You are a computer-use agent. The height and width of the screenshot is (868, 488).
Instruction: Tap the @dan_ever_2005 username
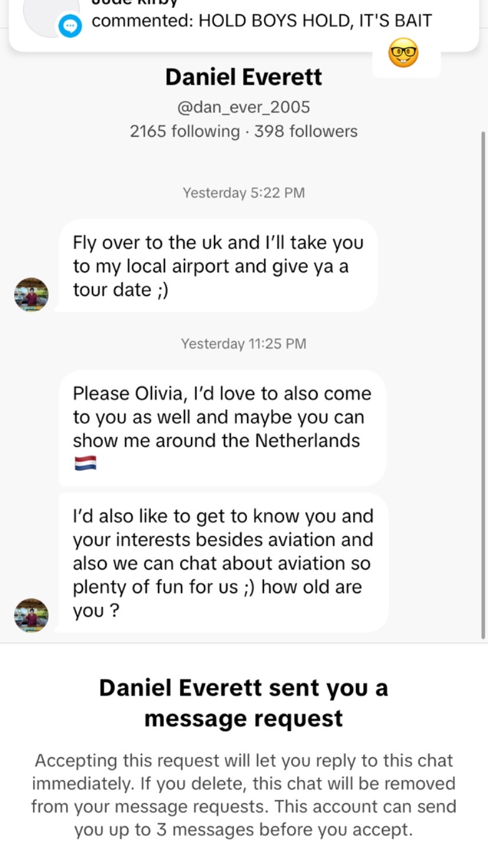[243, 107]
